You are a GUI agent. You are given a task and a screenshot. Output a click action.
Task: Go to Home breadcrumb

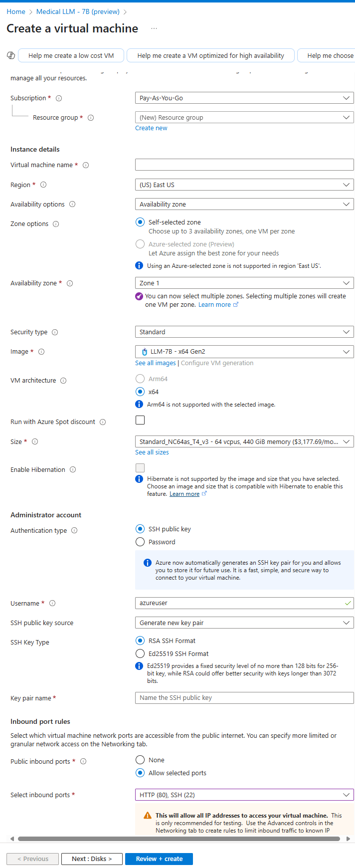click(16, 11)
